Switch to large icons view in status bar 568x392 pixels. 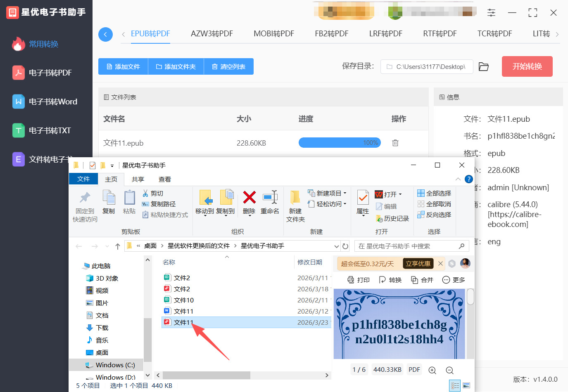[x=466, y=385]
